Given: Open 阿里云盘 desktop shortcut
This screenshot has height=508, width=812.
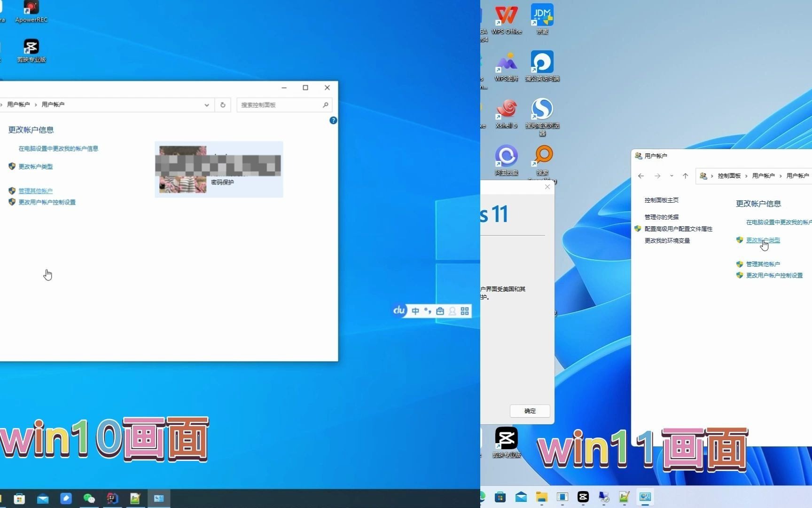Looking at the screenshot, I should coord(506,160).
